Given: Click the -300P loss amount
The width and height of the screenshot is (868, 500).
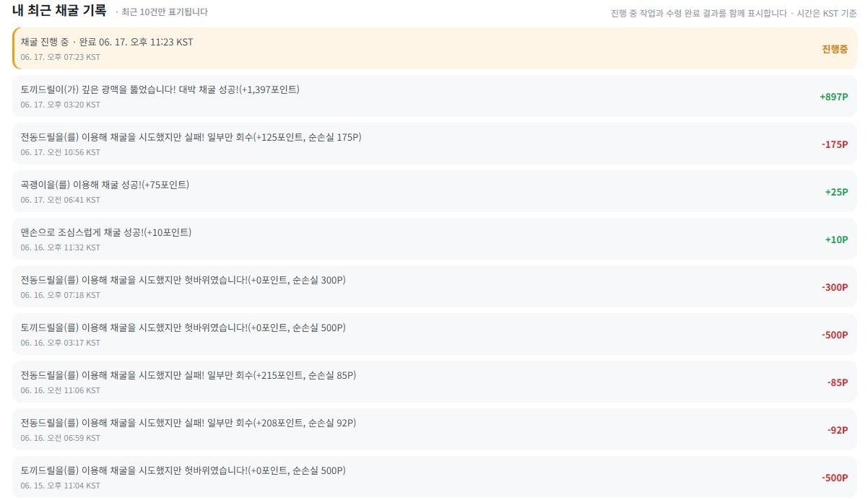Looking at the screenshot, I should pos(835,287).
